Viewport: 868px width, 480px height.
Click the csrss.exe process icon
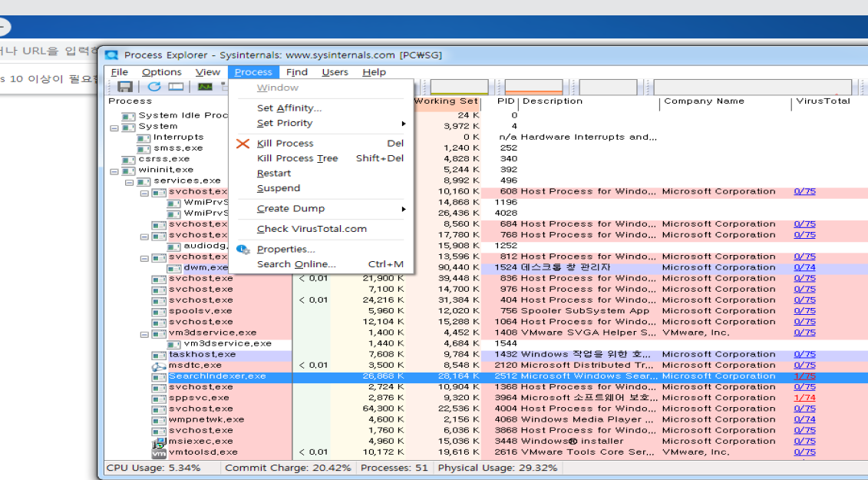point(128,160)
